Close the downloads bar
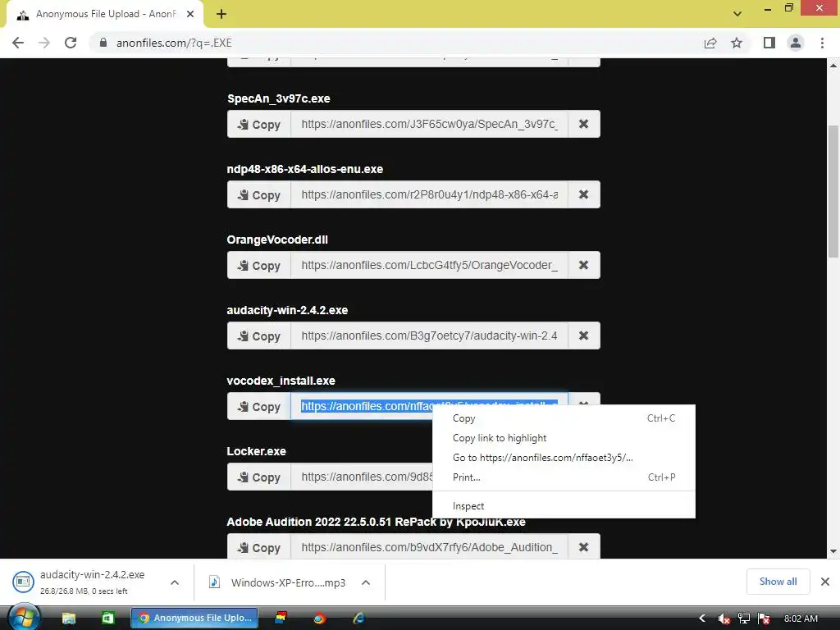 [825, 582]
